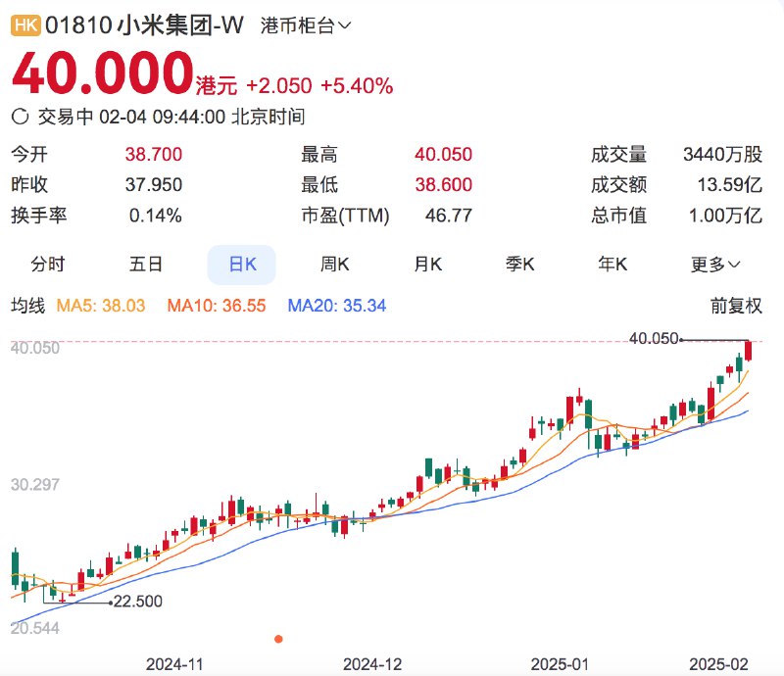This screenshot has height=676, width=784.
Task: Click the price change +2.050
Action: pos(279,86)
